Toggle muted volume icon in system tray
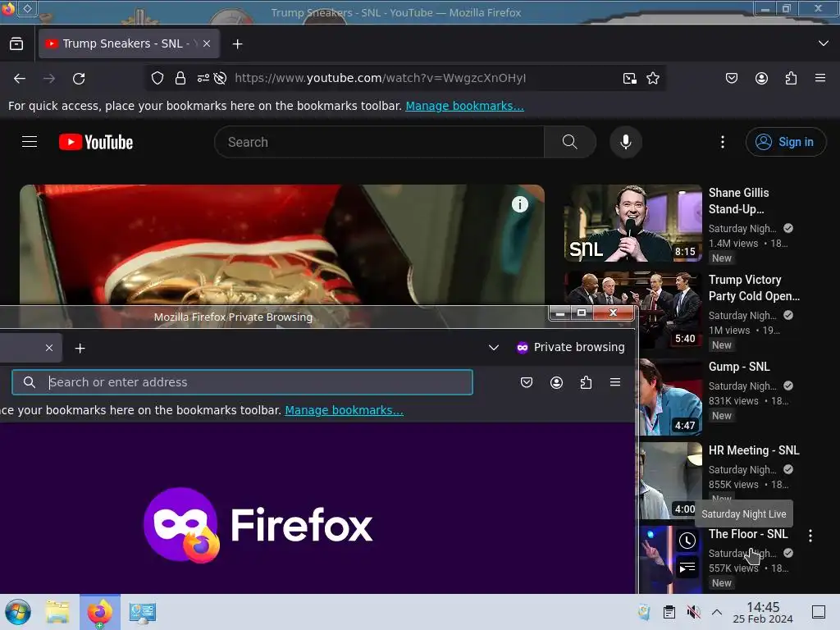The image size is (840, 630). click(693, 612)
